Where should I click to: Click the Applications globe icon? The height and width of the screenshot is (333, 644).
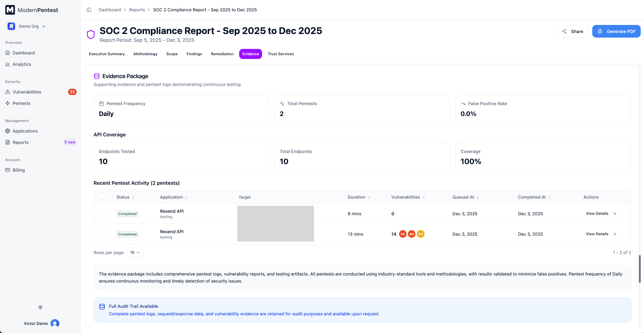coord(8,131)
